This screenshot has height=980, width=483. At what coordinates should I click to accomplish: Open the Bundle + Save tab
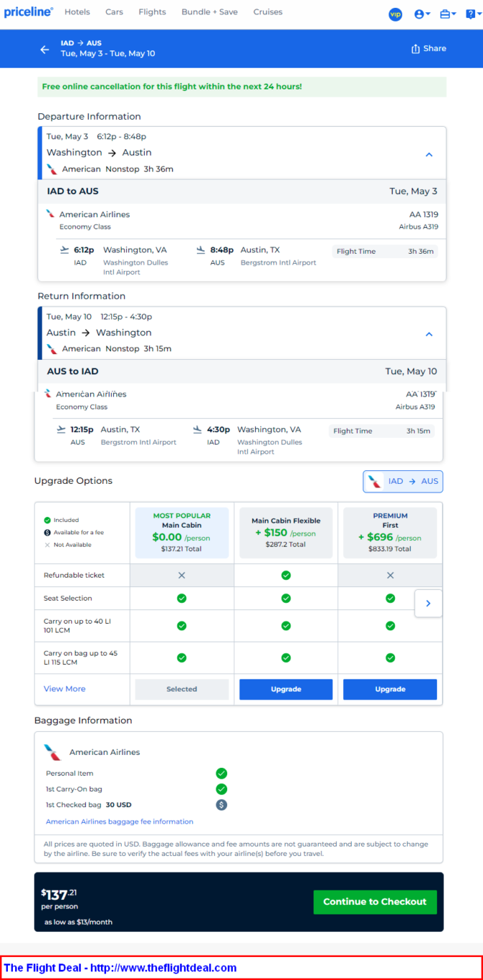point(210,12)
